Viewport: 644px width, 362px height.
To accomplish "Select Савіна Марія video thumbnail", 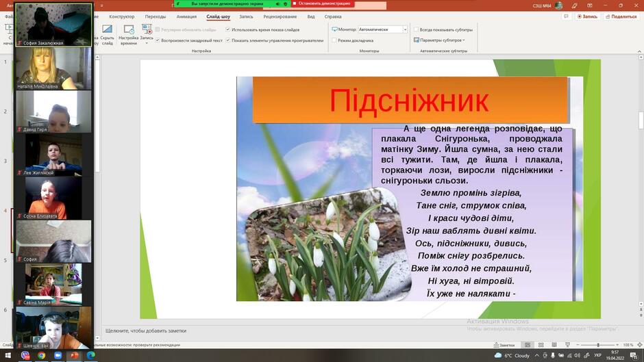I will click(x=53, y=285).
